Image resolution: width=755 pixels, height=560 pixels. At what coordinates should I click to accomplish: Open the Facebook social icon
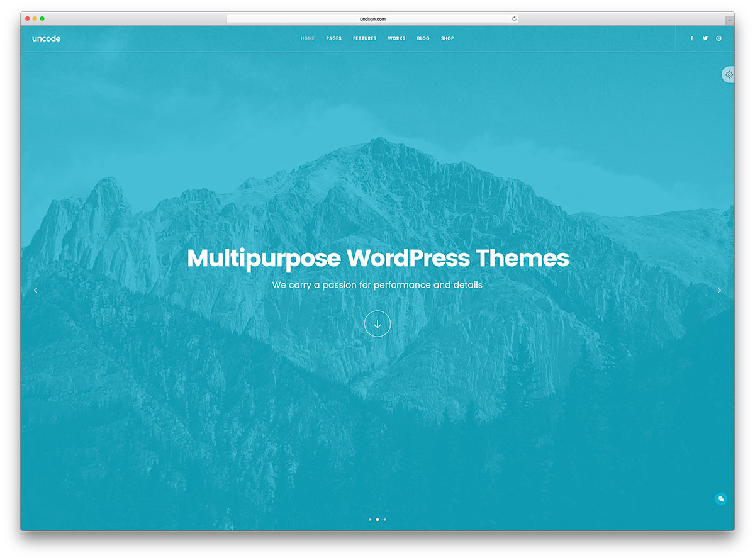691,38
